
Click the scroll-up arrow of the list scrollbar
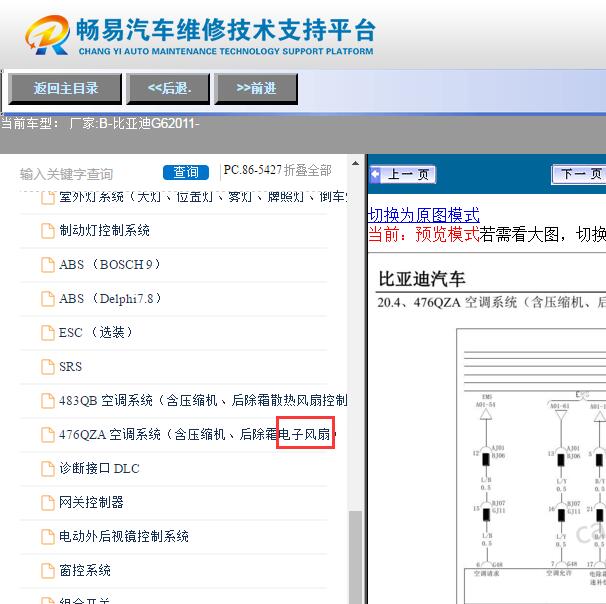(356, 163)
